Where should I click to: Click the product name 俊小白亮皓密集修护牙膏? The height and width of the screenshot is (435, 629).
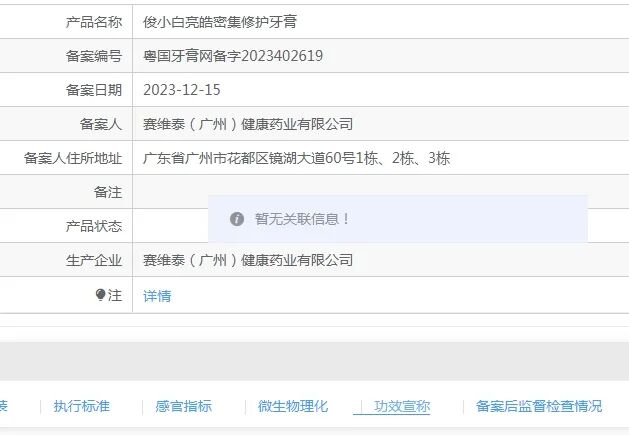220,22
